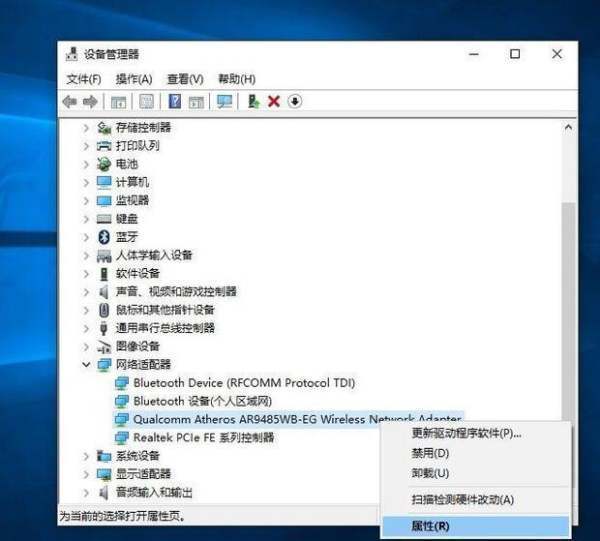Expand the 系统设备 node

(x=86, y=456)
